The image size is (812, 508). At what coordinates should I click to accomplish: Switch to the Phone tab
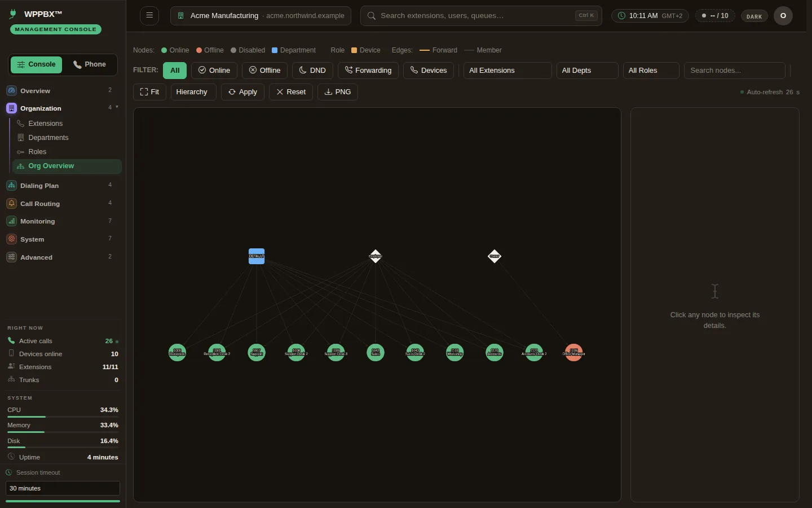(90, 64)
